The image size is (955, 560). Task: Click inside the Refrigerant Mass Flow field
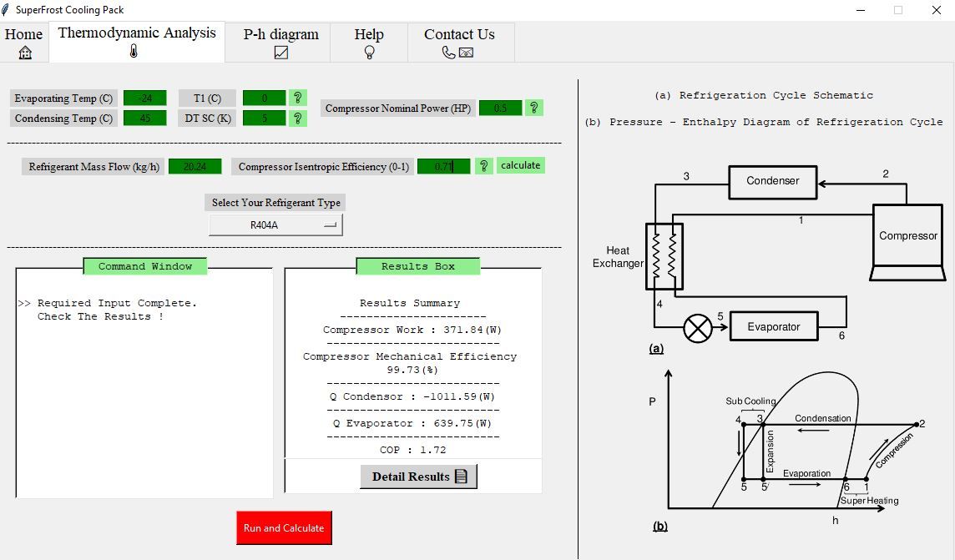(195, 165)
